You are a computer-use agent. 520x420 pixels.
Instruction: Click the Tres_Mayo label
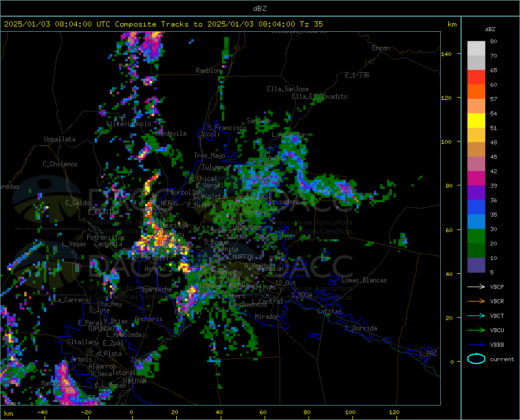point(209,155)
